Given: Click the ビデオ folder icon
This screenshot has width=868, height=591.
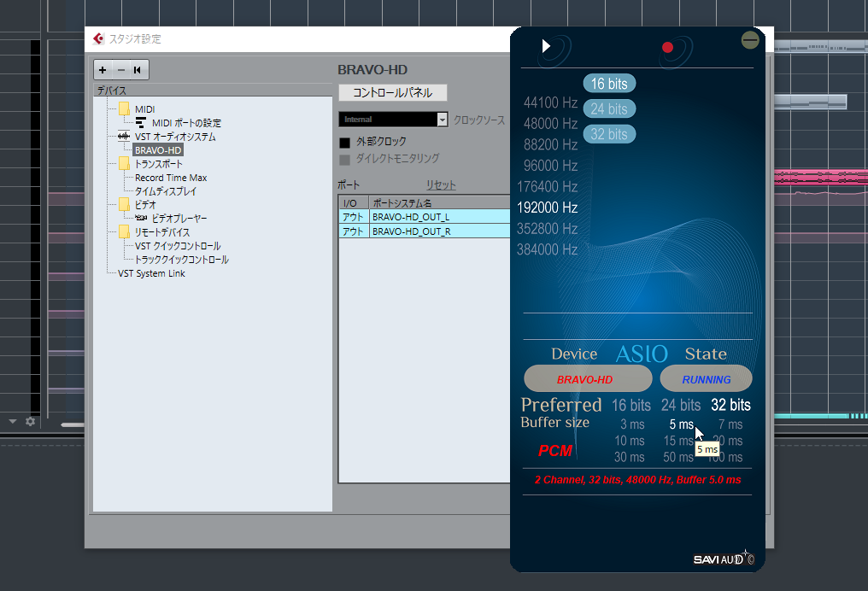Looking at the screenshot, I should (125, 205).
